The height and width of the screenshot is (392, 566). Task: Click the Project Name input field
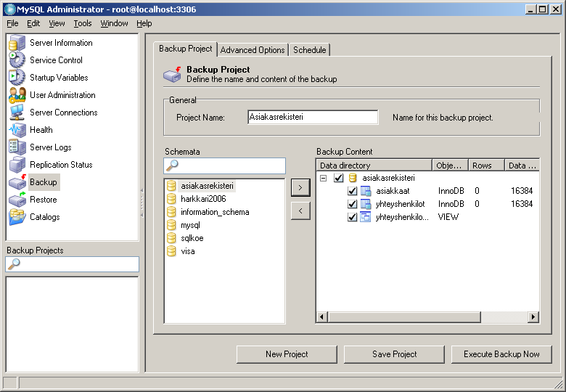(x=313, y=117)
